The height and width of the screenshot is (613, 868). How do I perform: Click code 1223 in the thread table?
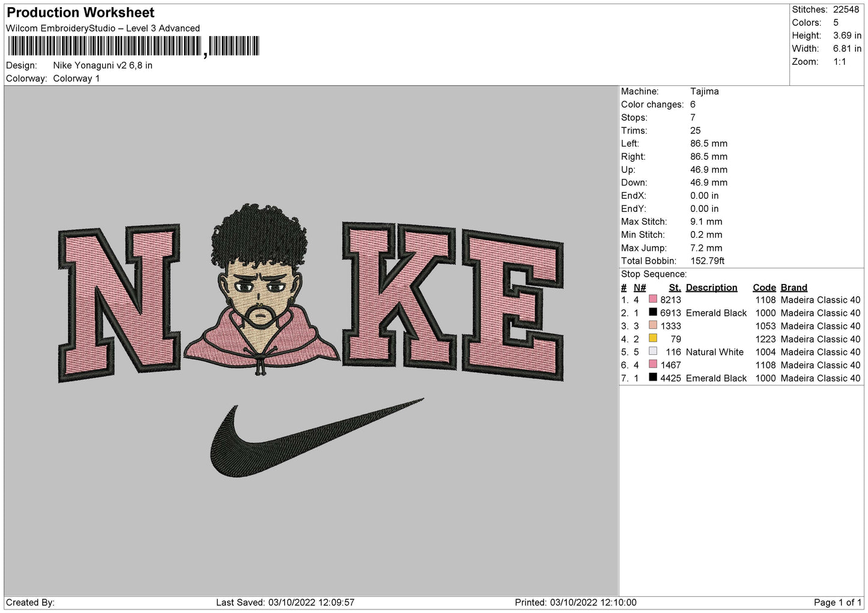[x=765, y=339]
